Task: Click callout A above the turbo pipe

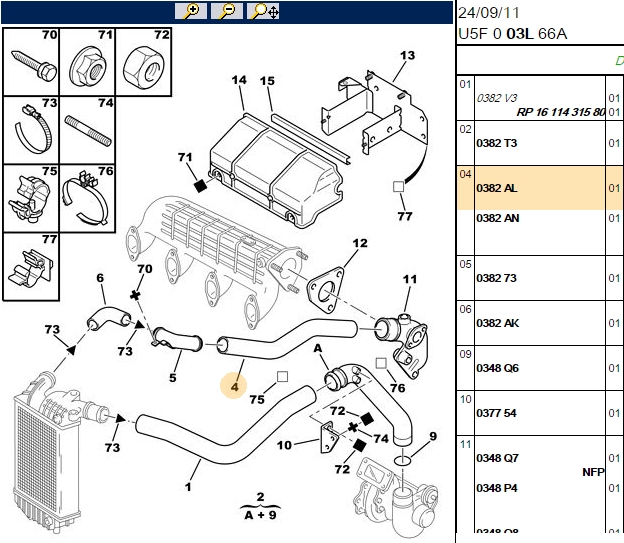Action: coord(317,348)
